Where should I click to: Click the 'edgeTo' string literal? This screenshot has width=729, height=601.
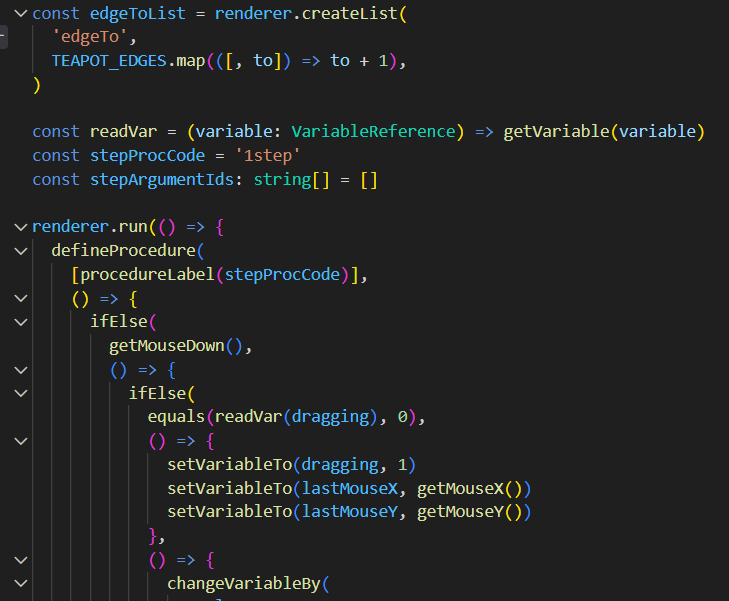coord(89,37)
